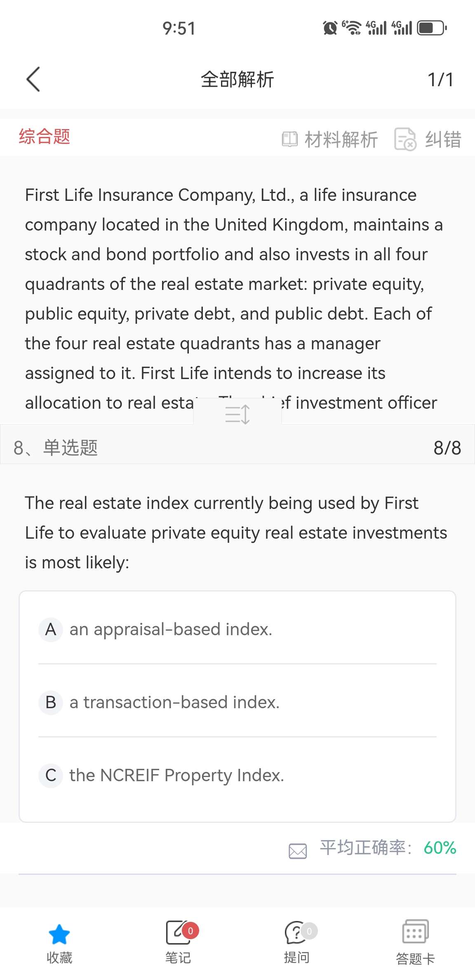This screenshot has width=475, height=980.
Task: Tap the 60% average accuracy value
Action: pyautogui.click(x=440, y=848)
